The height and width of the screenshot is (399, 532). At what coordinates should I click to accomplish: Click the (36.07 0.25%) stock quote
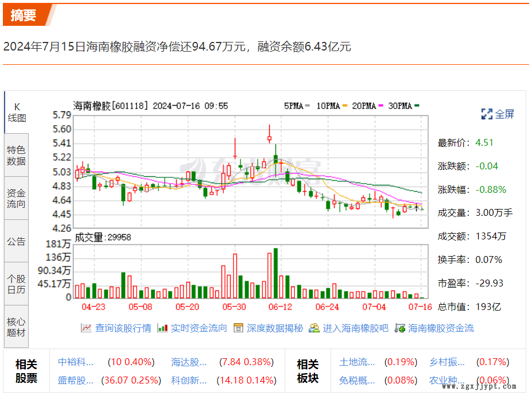click(131, 380)
